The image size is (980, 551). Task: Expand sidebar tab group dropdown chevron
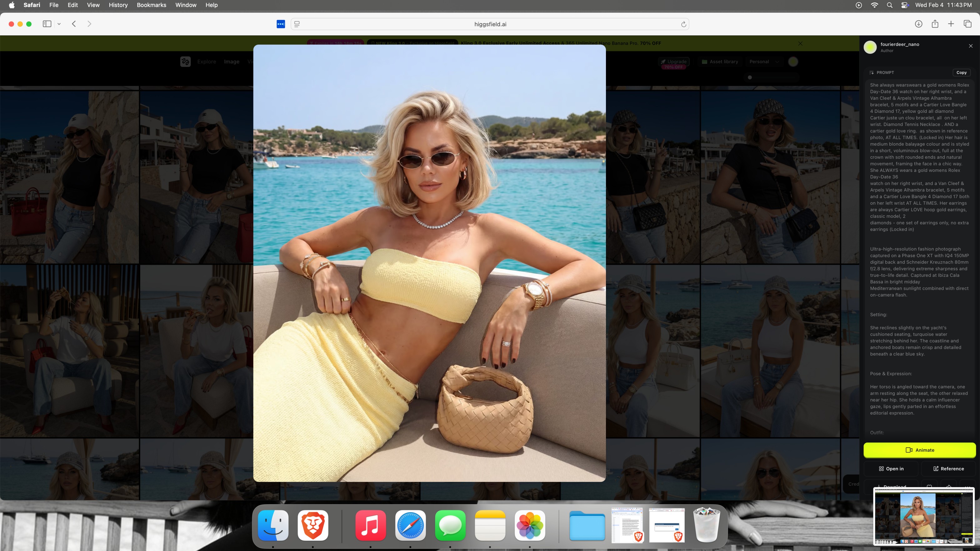pos(59,24)
